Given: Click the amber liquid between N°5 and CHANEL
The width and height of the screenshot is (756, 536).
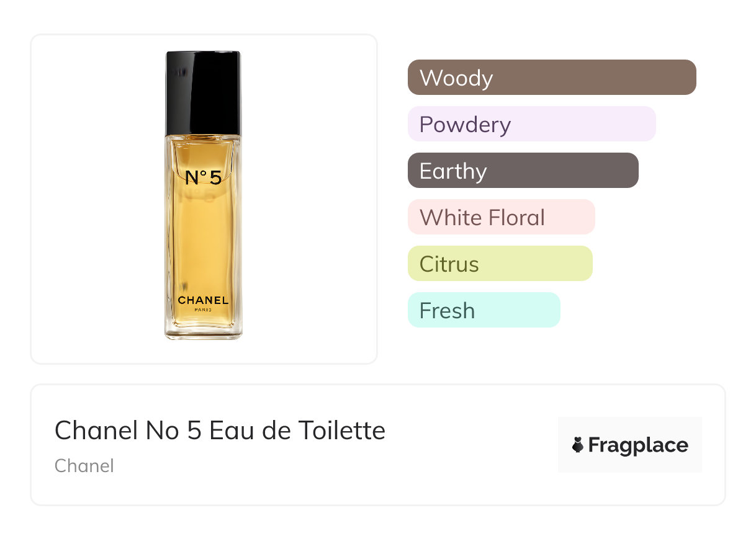Looking at the screenshot, I should 203,242.
